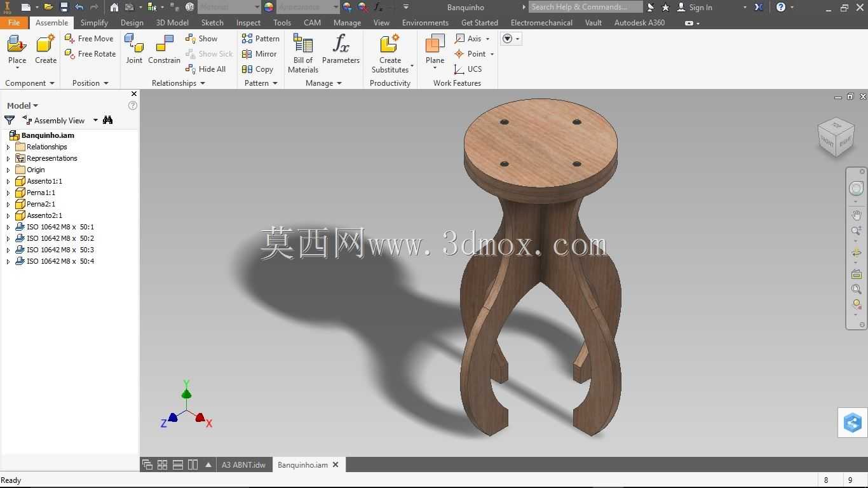This screenshot has width=868, height=488.
Task: Click the Save icon in quick access toolbar
Action: click(x=64, y=7)
